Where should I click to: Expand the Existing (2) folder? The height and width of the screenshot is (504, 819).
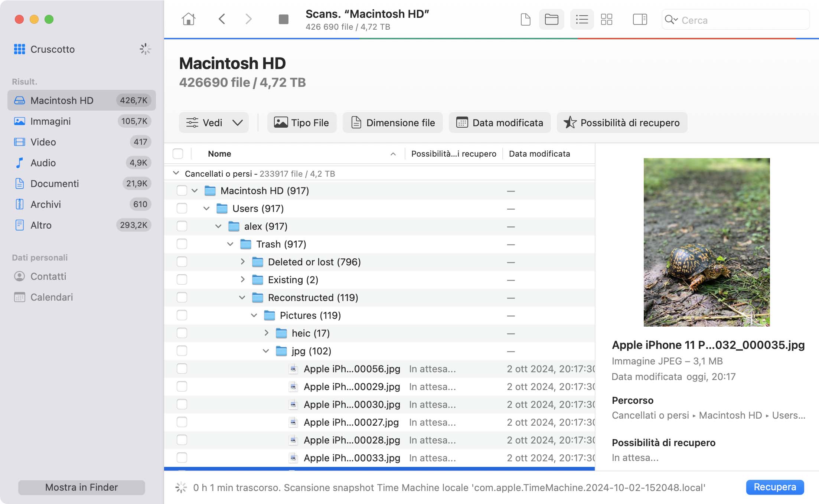click(242, 279)
